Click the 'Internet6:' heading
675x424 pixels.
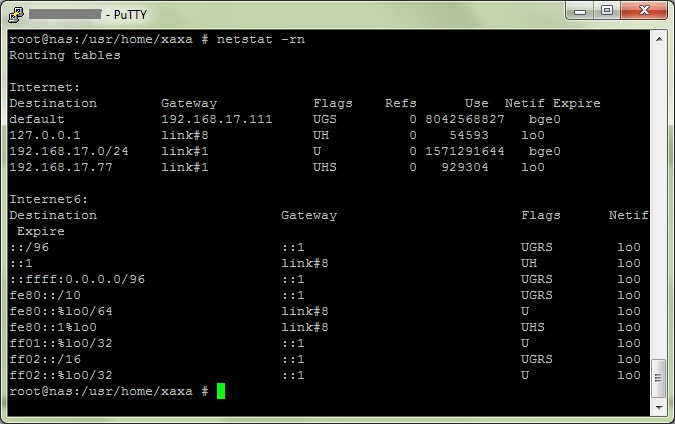49,199
